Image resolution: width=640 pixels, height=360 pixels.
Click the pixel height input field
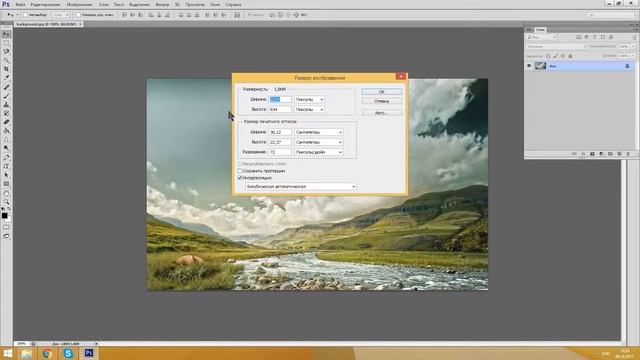point(280,109)
